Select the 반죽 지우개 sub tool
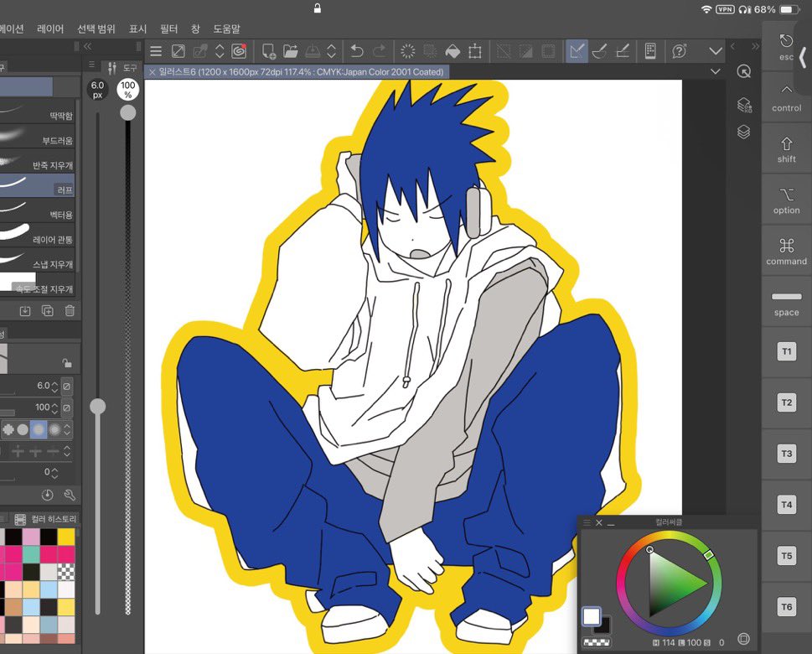812x654 pixels. pyautogui.click(x=37, y=161)
